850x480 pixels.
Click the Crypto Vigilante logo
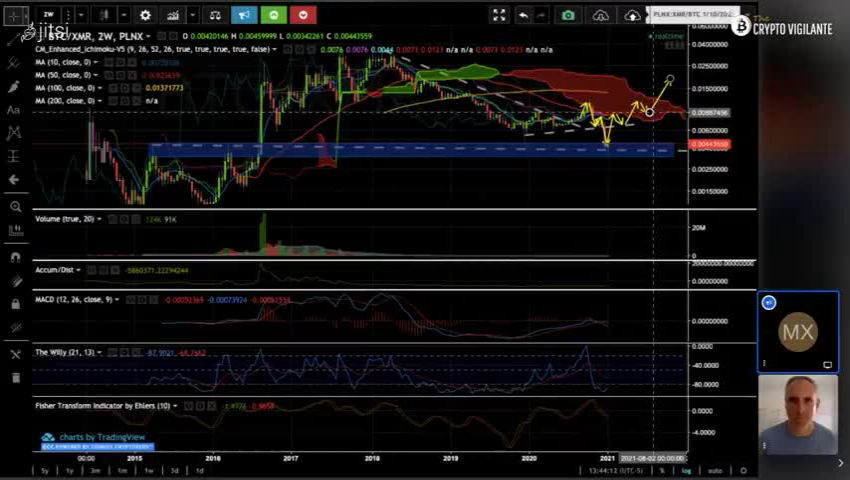click(782, 25)
